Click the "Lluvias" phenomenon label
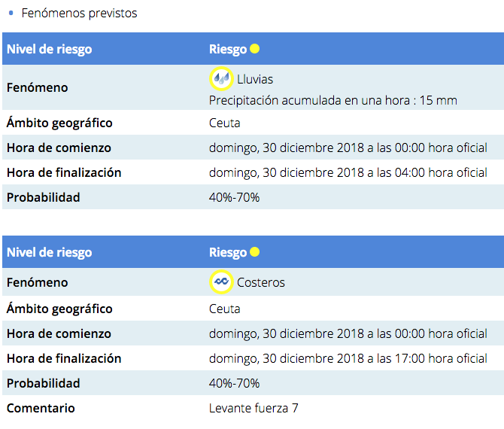 click(255, 79)
